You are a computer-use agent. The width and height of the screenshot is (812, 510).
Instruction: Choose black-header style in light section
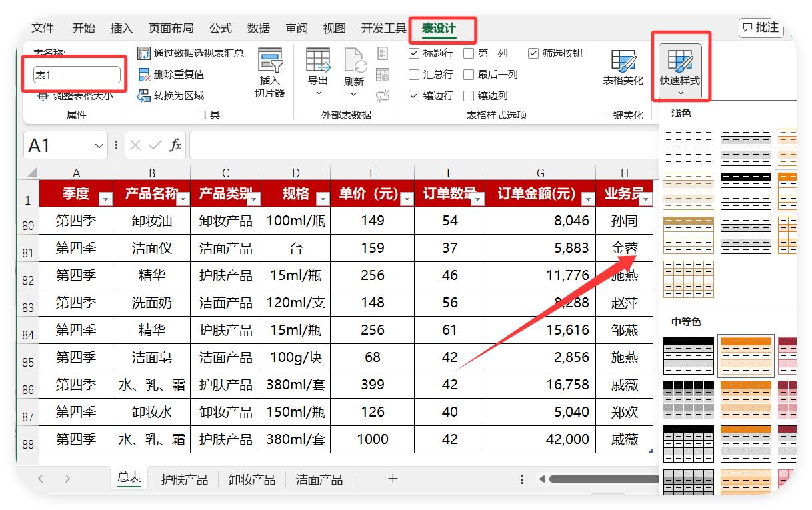pos(745,191)
